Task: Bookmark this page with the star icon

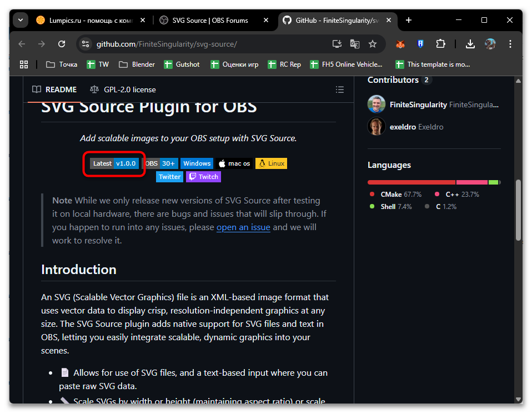Action: pos(373,44)
